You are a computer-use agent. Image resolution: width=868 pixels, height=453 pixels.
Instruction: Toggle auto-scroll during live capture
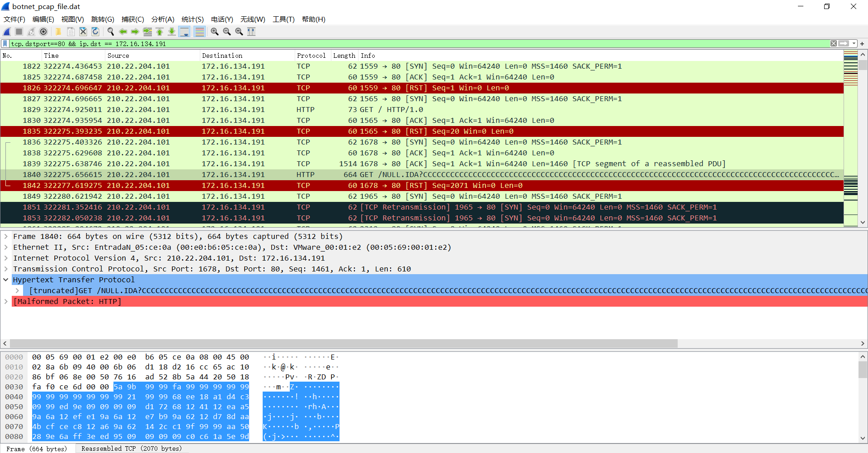click(184, 32)
